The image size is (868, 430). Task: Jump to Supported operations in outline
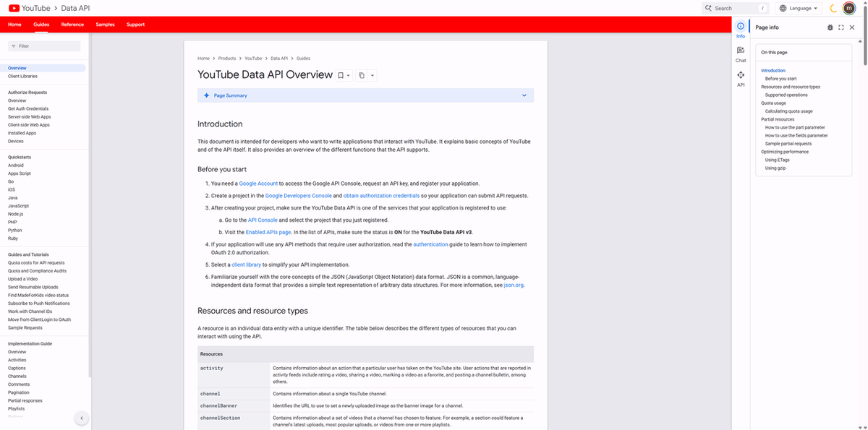786,95
